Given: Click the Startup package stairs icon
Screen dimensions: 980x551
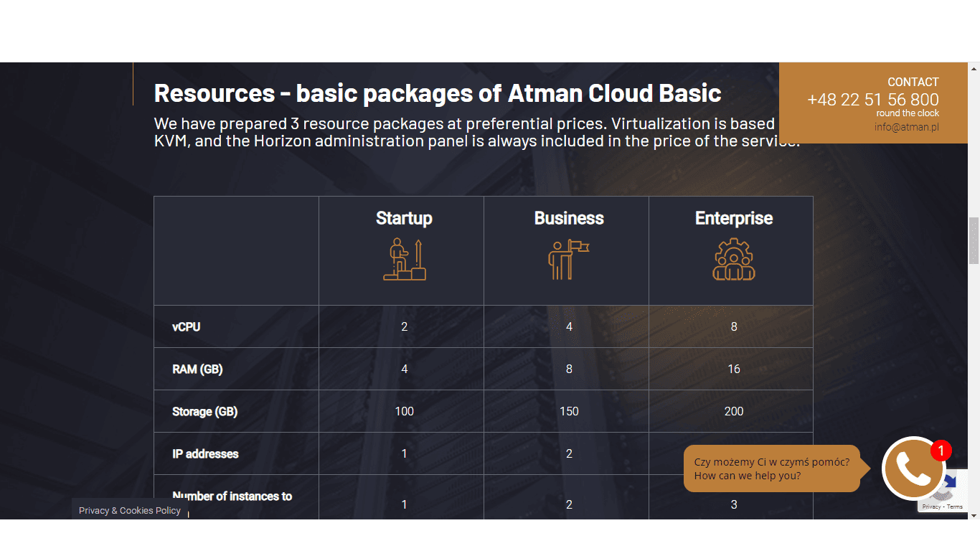Looking at the screenshot, I should click(x=405, y=259).
